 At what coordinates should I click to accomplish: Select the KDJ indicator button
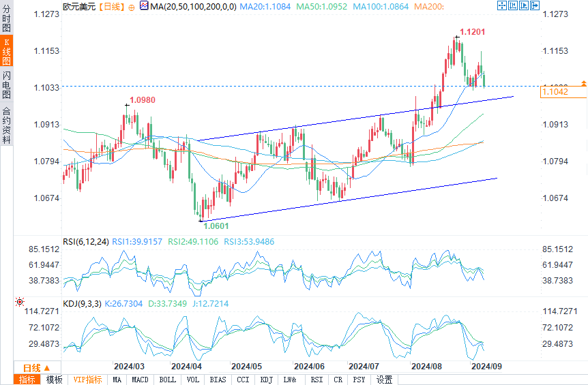point(266,380)
